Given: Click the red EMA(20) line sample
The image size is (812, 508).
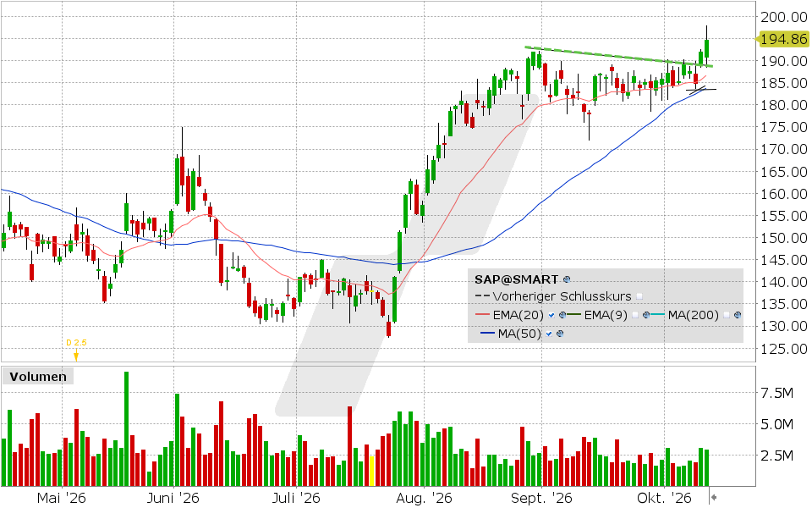Looking at the screenshot, I should click(x=482, y=315).
